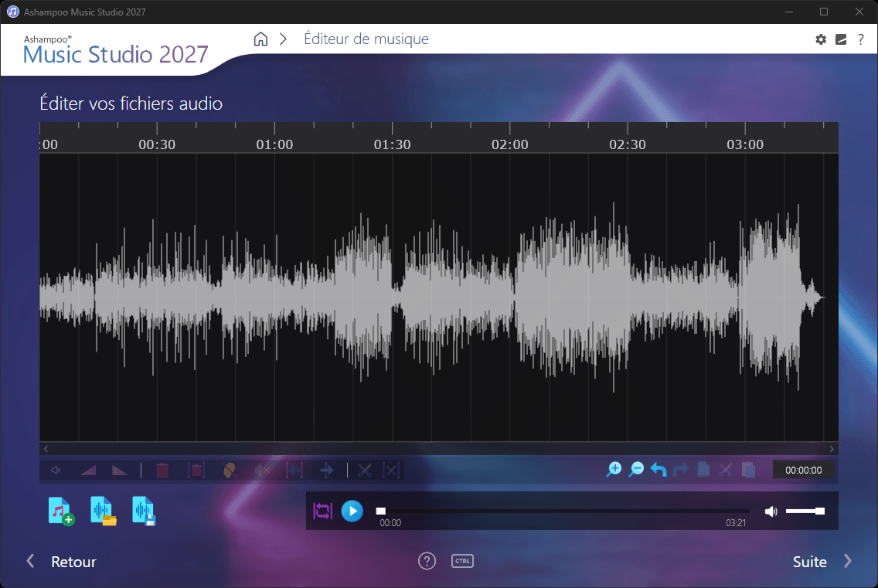
Task: Show CTRL keyboard shortcuts
Action: point(462,561)
